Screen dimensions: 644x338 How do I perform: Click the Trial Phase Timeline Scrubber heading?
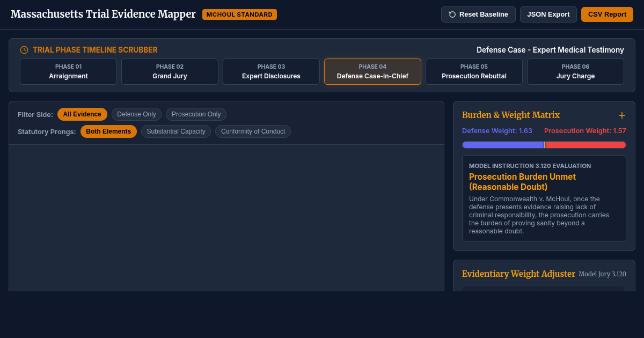coord(95,50)
